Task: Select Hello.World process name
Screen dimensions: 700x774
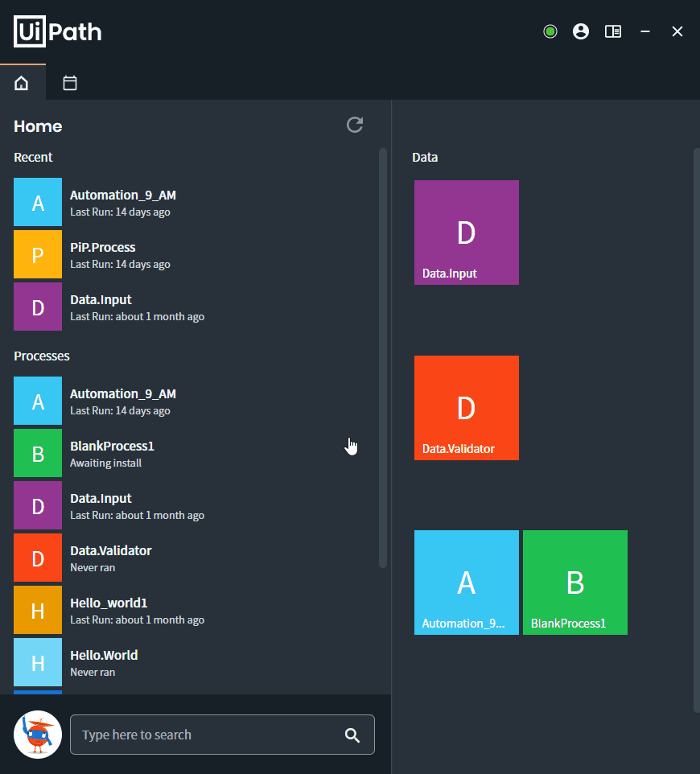Action: pyautogui.click(x=104, y=656)
